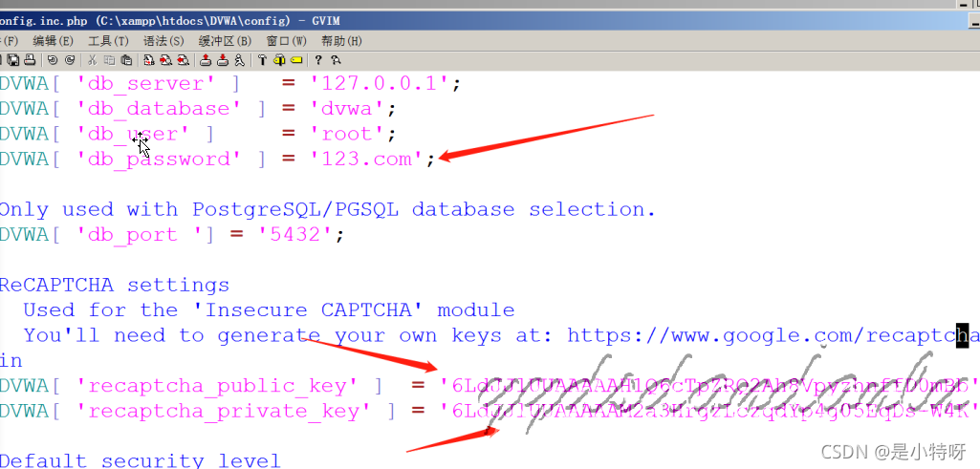Viewport: 980px width, 469px height.
Task: Open the 工具(T) menu
Action: click(x=108, y=41)
